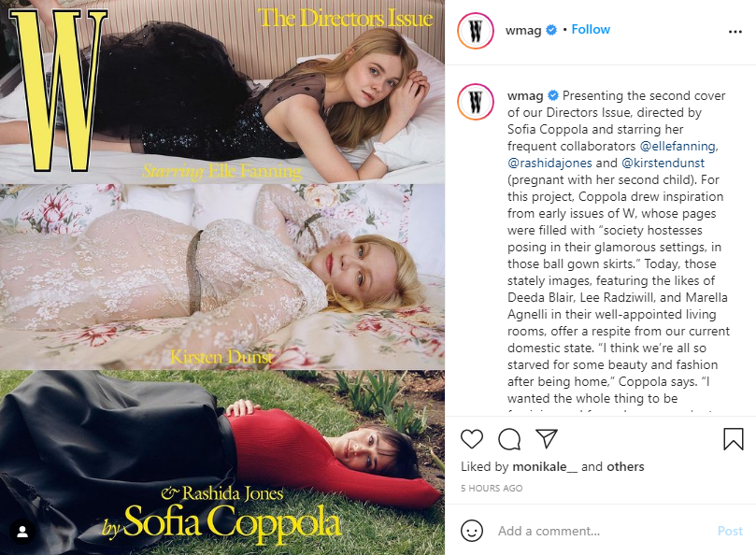Open @rashidajones profile link

click(x=549, y=163)
